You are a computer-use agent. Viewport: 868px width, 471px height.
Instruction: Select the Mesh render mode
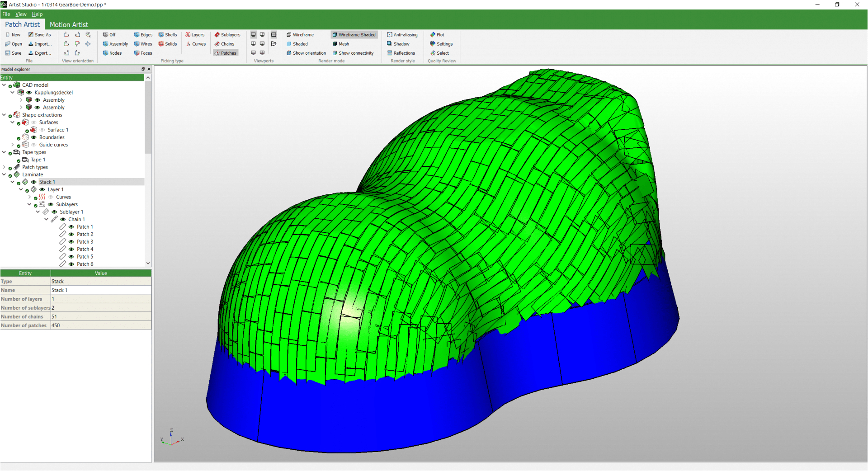(341, 44)
